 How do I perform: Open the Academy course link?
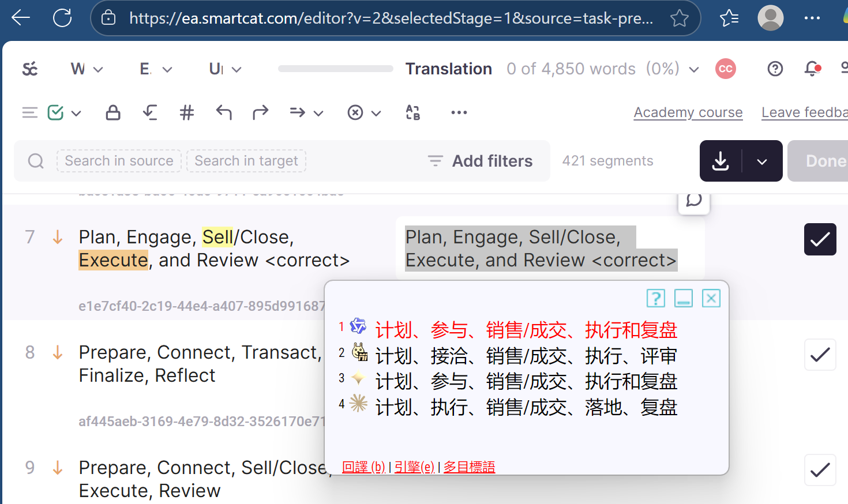(x=688, y=112)
